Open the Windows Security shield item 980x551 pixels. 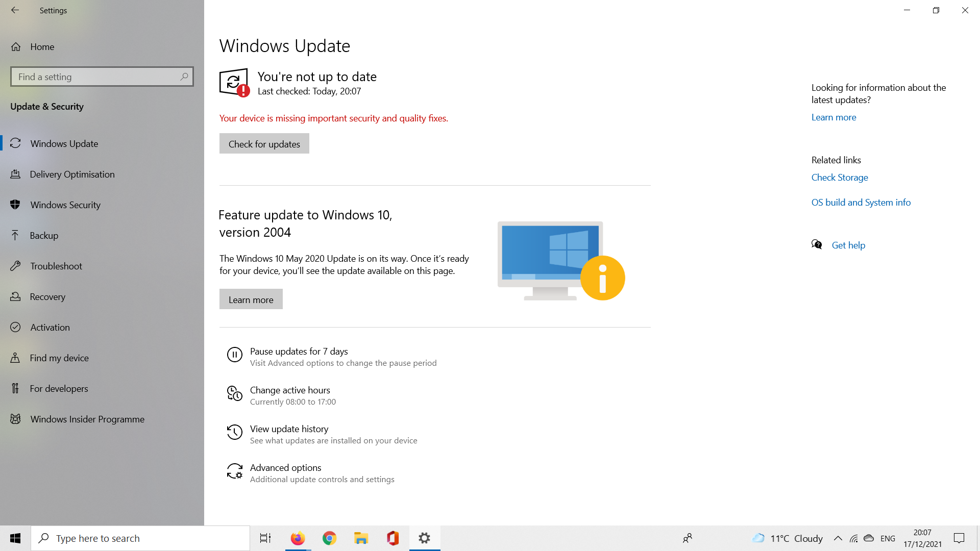65,205
